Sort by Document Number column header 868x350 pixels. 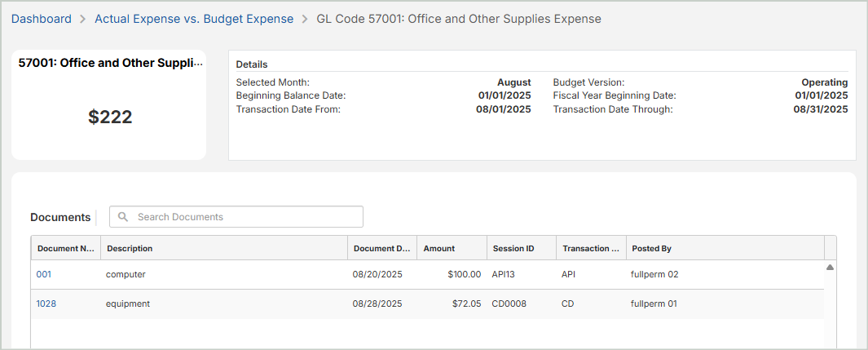click(66, 248)
